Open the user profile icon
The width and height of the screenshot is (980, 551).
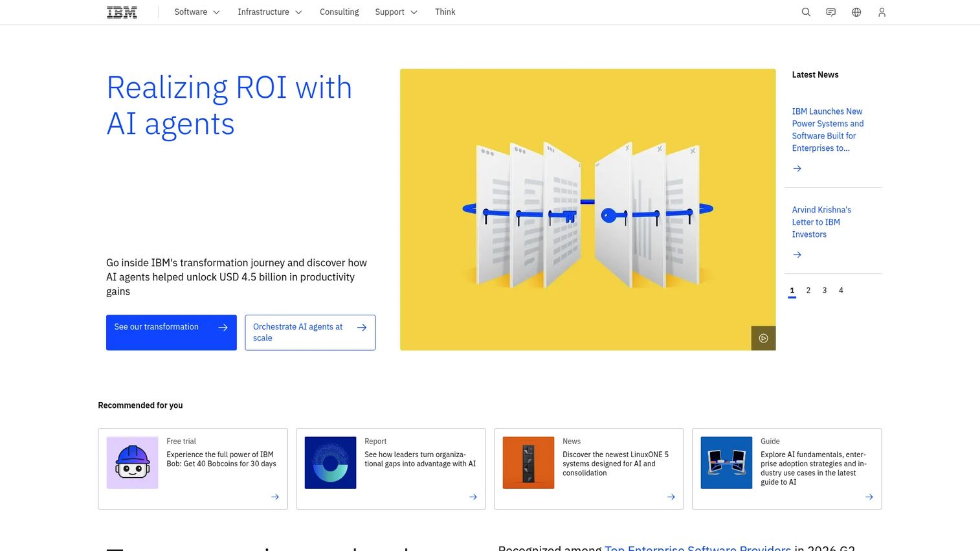(x=882, y=12)
